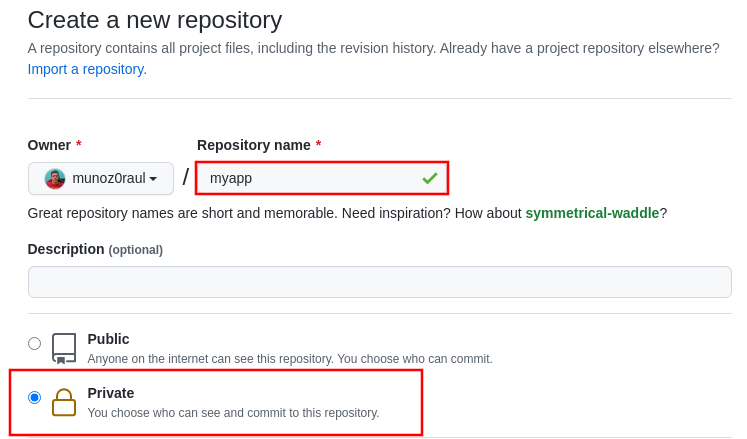Image resolution: width=747 pixels, height=439 pixels.
Task: Select the Private radio button
Action: click(35, 397)
